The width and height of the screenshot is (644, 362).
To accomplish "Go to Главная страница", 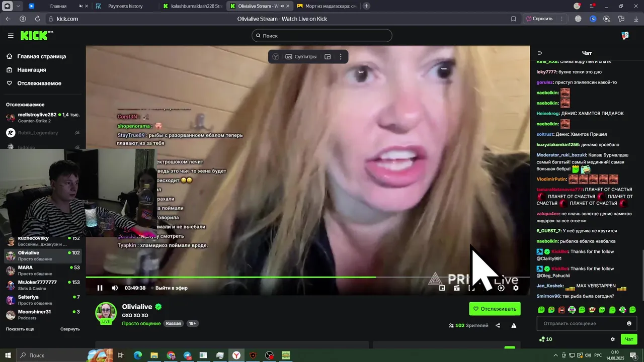I will pos(41,56).
